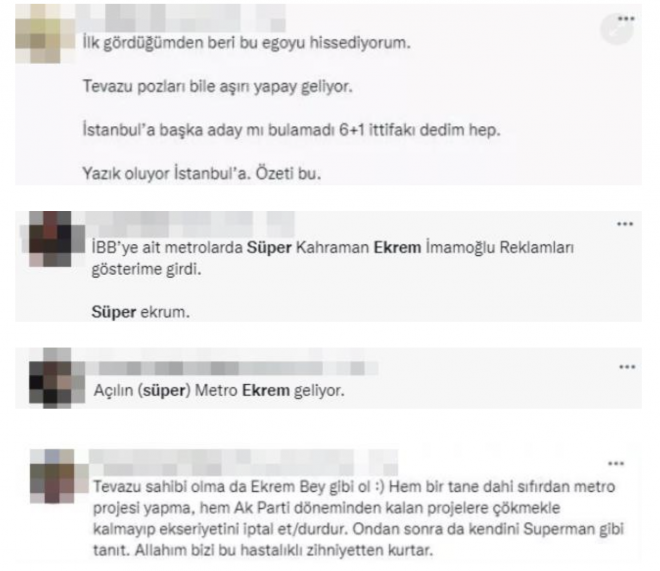This screenshot has width=660, height=571.
Task: Click bold 'Ekrem' in 'Metro Ekrem geliyor'
Action: click(266, 390)
